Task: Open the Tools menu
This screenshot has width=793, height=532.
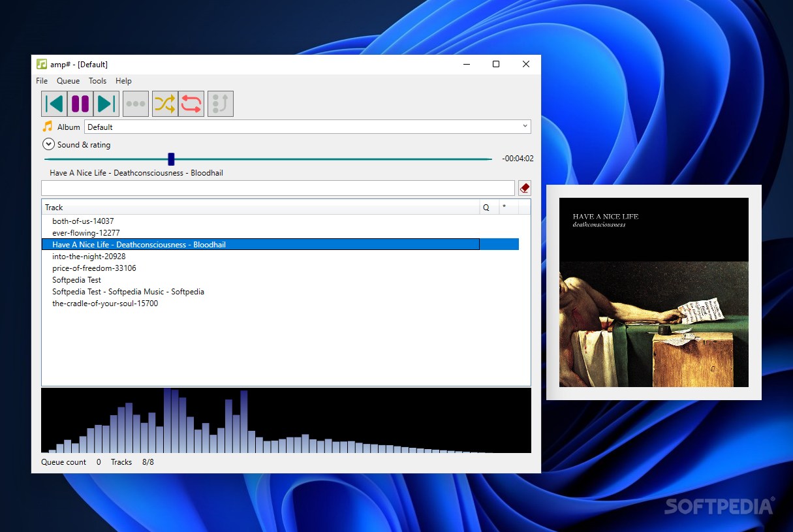Action: click(x=97, y=81)
